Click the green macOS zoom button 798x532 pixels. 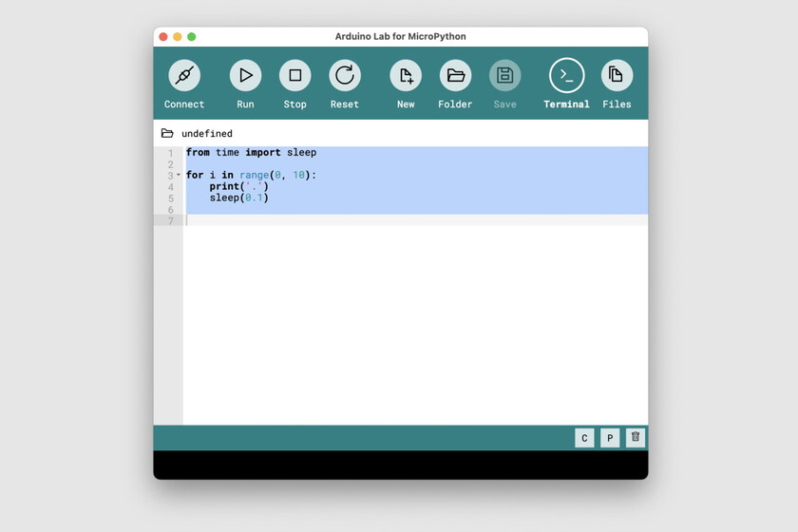click(192, 37)
